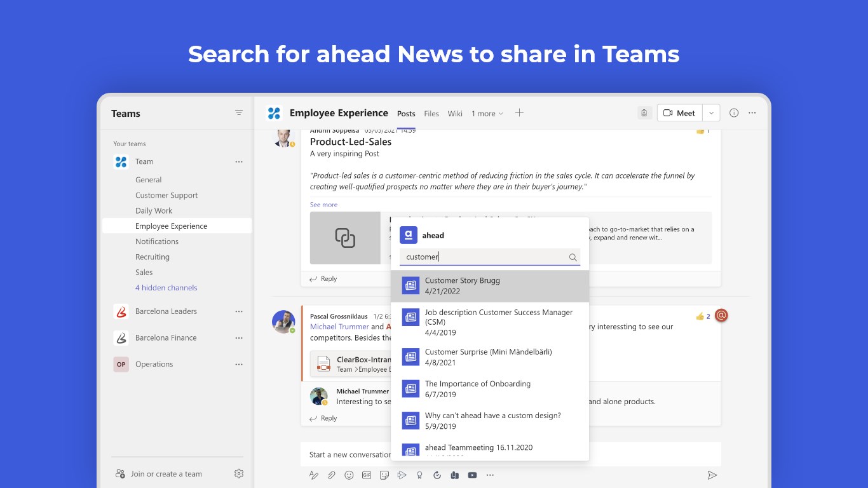
Task: Open the Product-Led-Sales link preview thumbnail
Action: (345, 238)
